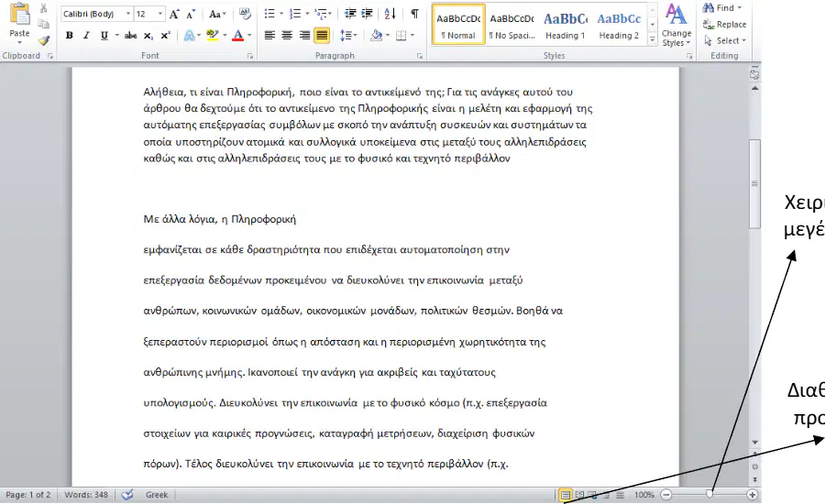Click the Replace icon
The height and width of the screenshot is (504, 825).
tap(709, 24)
